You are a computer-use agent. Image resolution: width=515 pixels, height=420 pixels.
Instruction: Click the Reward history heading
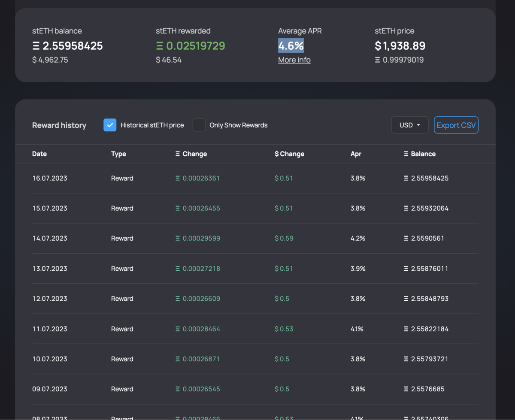[59, 125]
